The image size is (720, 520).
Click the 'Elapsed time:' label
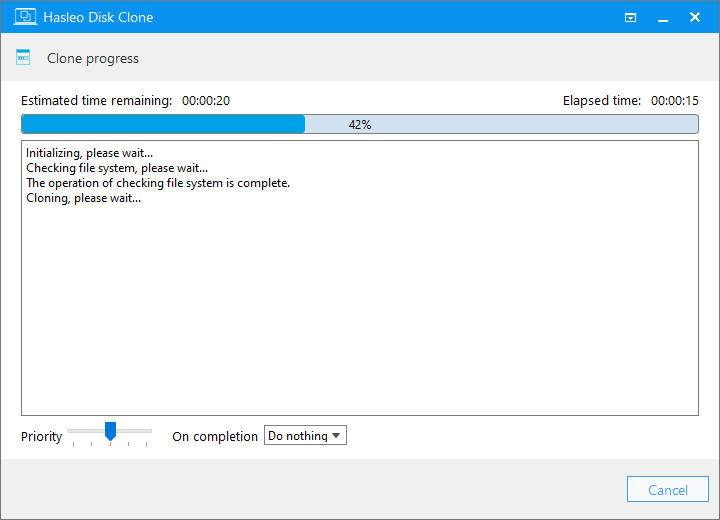[602, 101]
